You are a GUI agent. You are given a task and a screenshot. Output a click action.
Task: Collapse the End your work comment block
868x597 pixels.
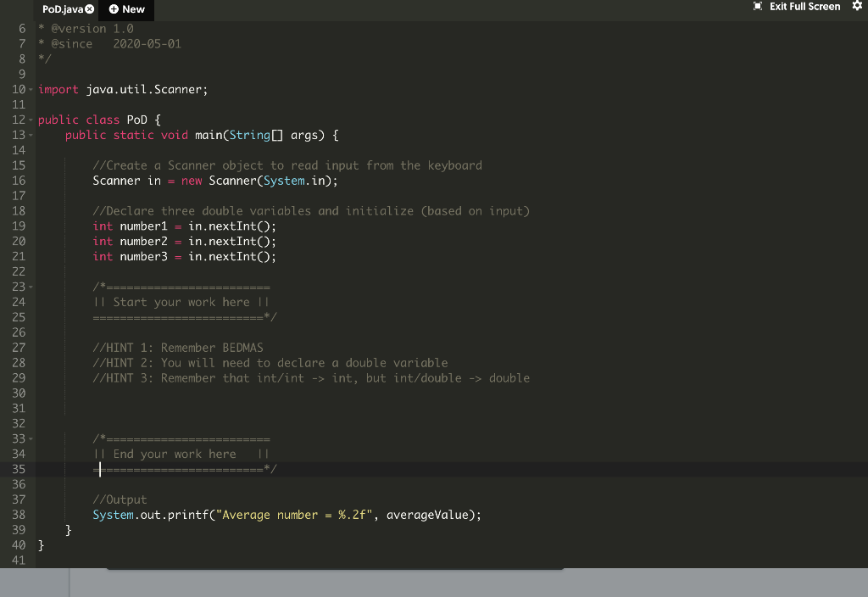tap(31, 438)
